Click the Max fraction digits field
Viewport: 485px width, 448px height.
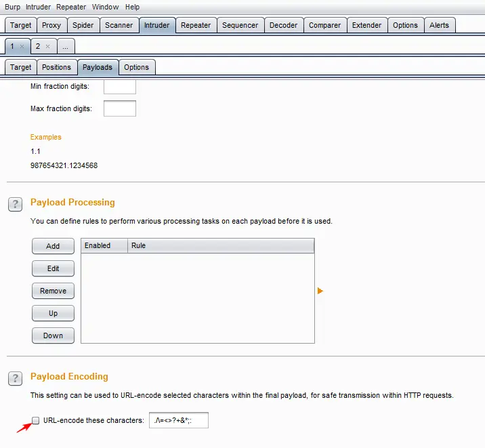coord(120,108)
